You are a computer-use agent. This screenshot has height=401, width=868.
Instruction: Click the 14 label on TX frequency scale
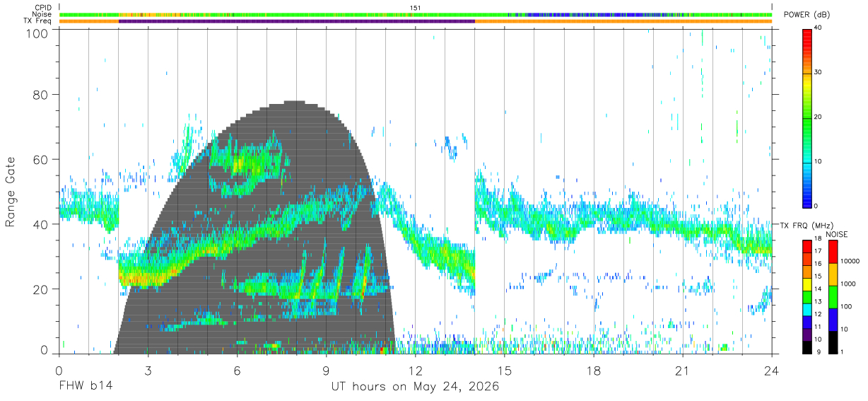click(818, 289)
